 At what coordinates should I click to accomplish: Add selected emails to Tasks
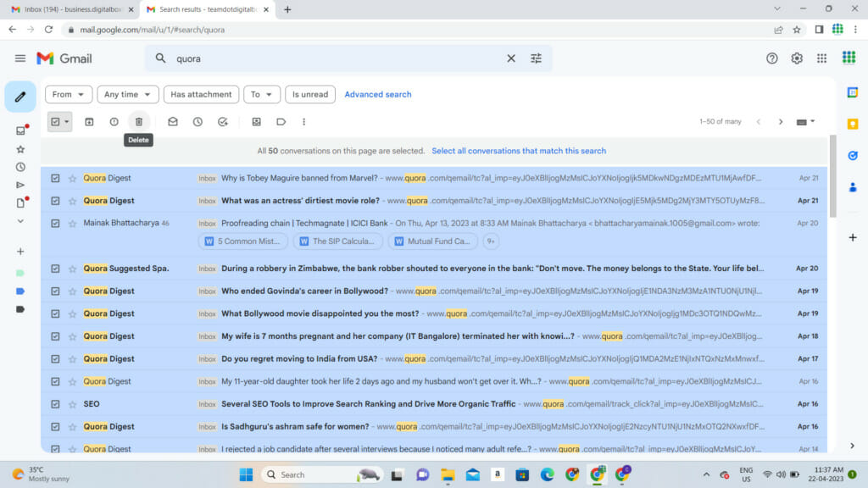[x=222, y=121]
